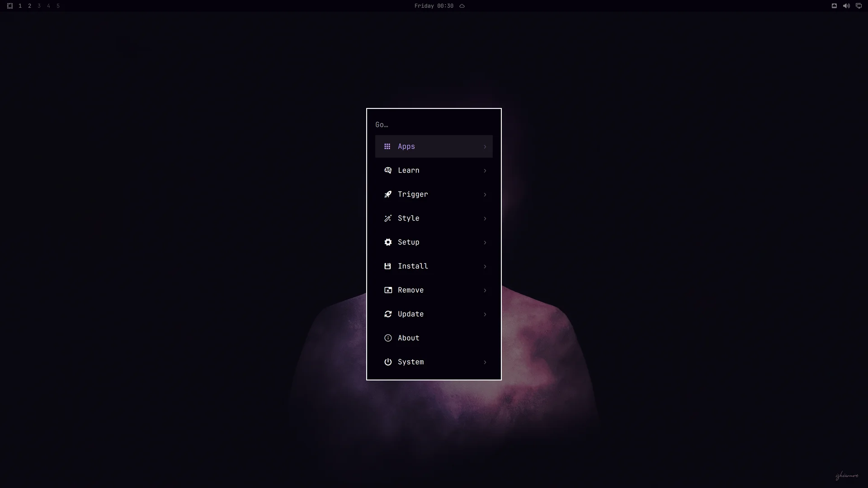Click the Update refresh arrows icon

coord(388,314)
